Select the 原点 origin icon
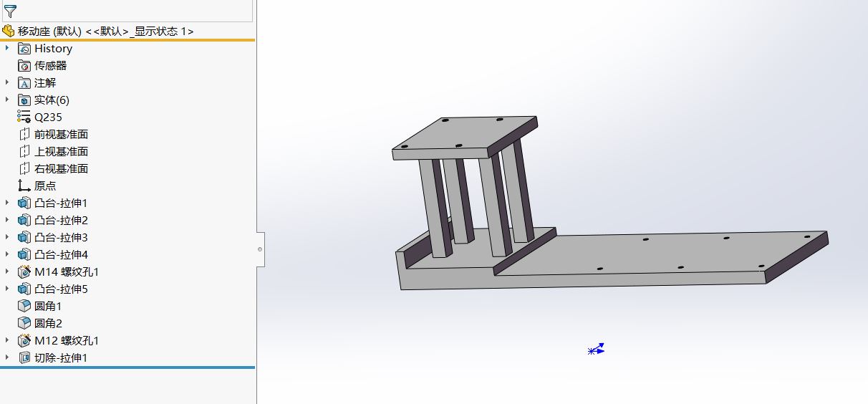The width and height of the screenshot is (868, 404). point(24,186)
